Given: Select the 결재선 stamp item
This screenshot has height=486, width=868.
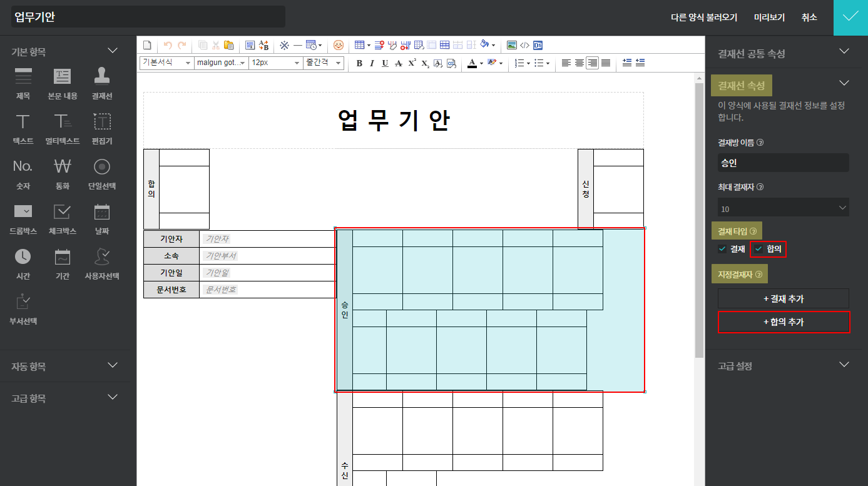Looking at the screenshot, I should (102, 83).
